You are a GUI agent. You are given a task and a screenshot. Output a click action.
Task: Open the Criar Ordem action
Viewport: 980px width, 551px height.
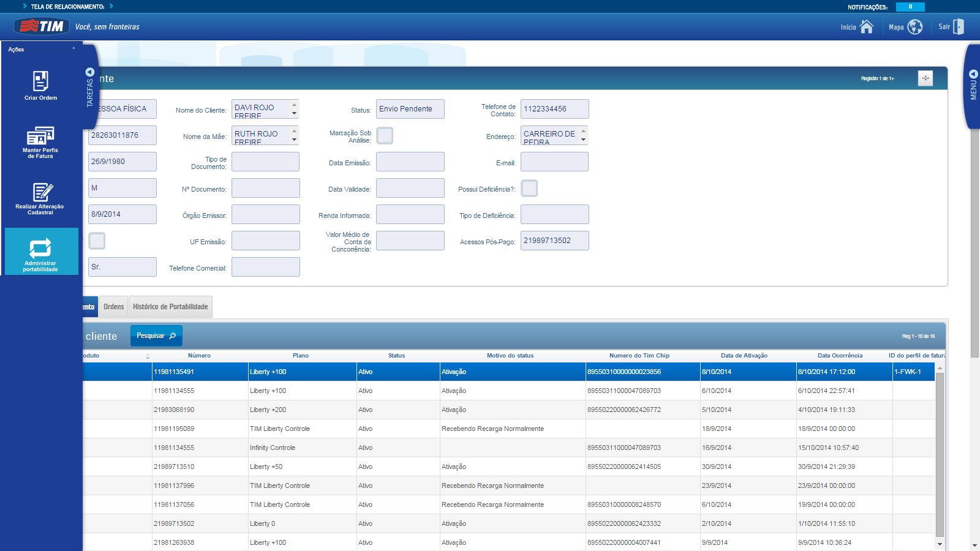pyautogui.click(x=40, y=86)
